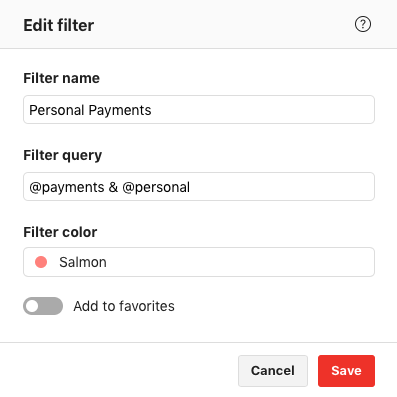Click the Add to favorites label
The image size is (397, 397).
pos(124,306)
